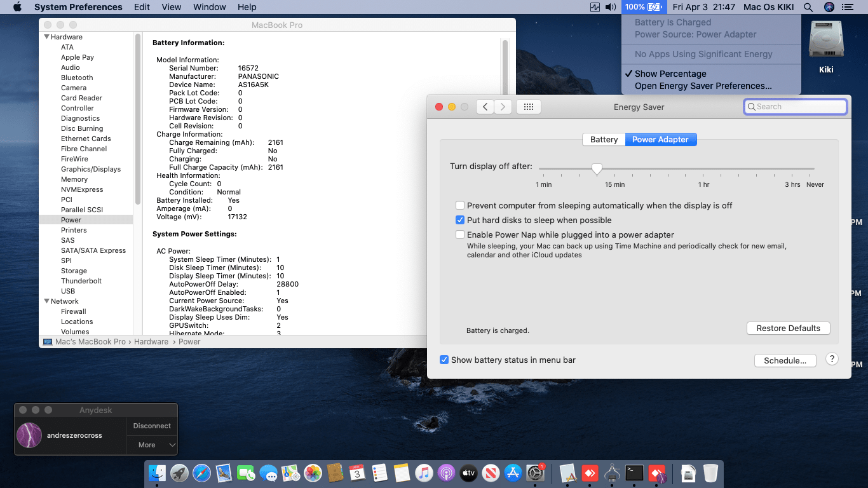Switch to the Battery tab in Energy Saver
868x488 pixels.
pos(603,139)
